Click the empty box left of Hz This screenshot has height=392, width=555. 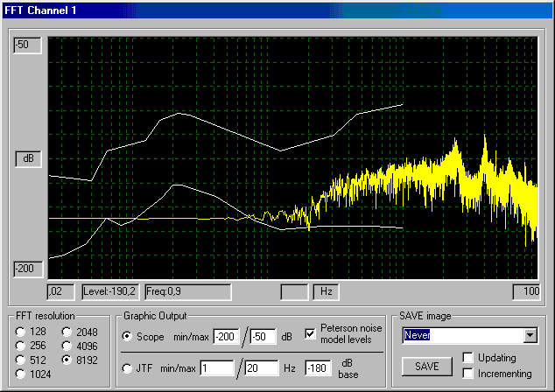pyautogui.click(x=294, y=292)
